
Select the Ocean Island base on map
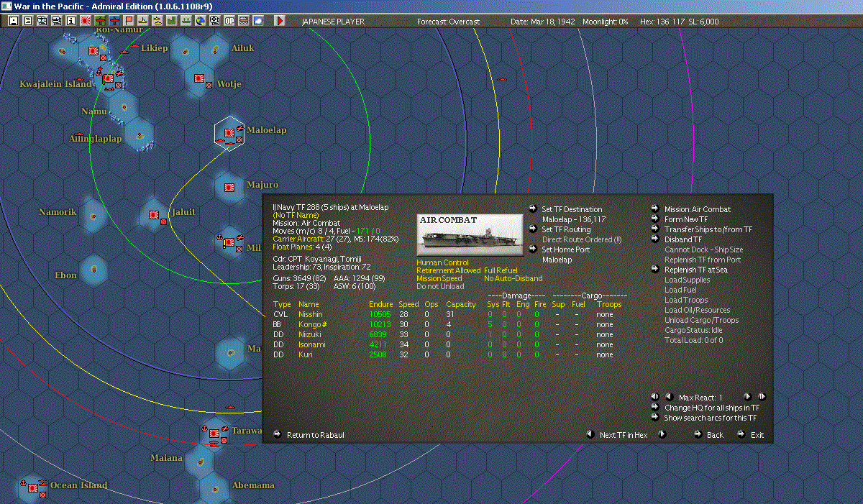click(x=32, y=487)
